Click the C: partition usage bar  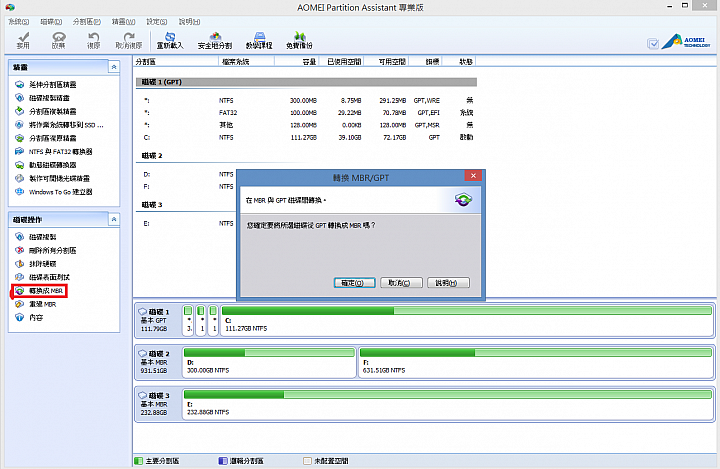467,311
